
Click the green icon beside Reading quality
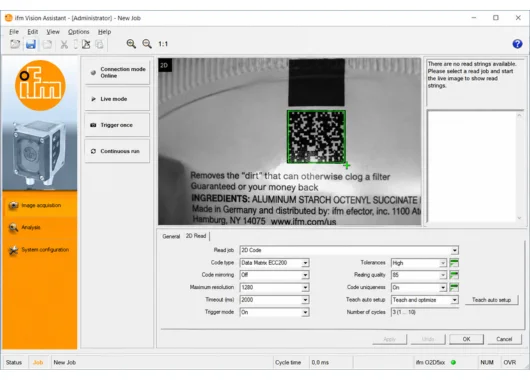(x=454, y=275)
